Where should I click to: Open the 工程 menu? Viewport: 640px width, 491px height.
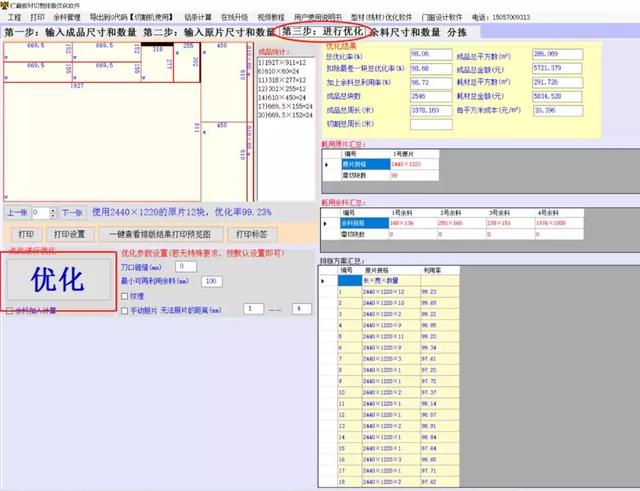14,18
